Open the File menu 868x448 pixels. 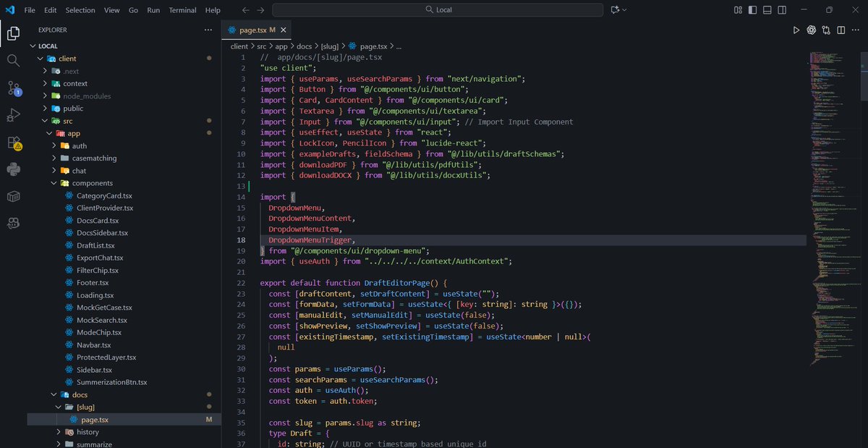click(30, 10)
